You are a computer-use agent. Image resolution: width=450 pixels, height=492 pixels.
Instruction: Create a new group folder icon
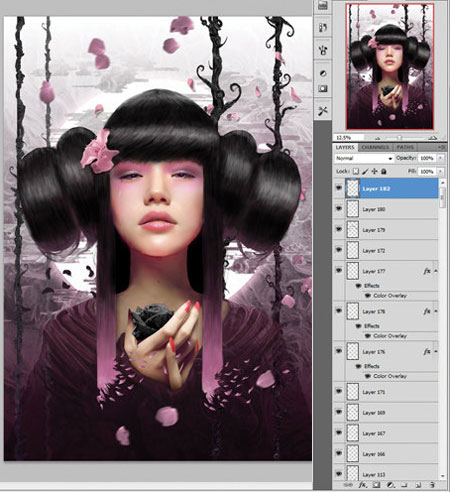point(404,485)
